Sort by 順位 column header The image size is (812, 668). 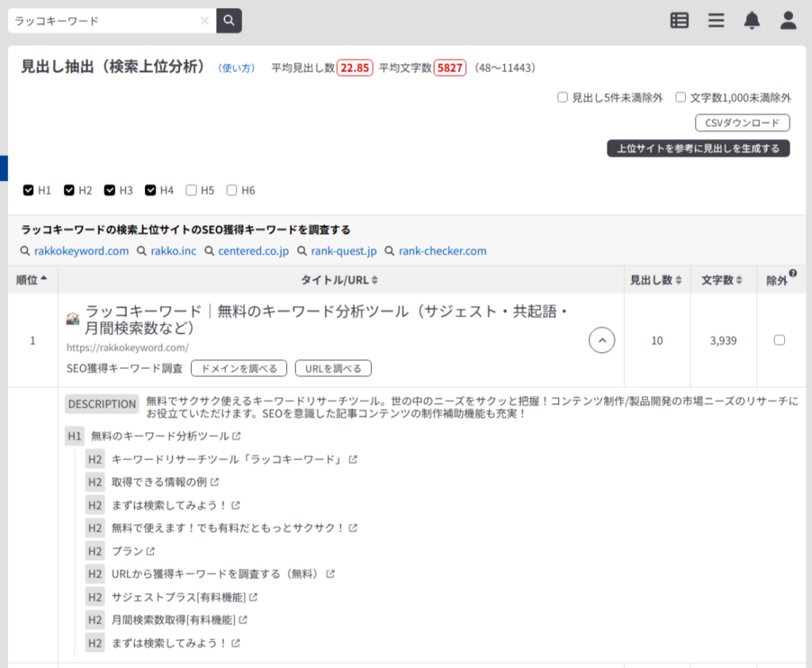pyautogui.click(x=32, y=280)
